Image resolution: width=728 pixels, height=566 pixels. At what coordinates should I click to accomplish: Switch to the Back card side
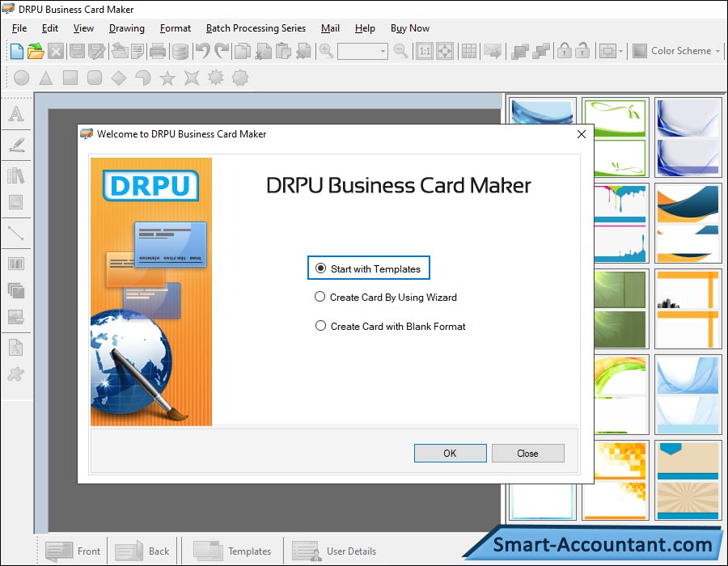tap(142, 551)
